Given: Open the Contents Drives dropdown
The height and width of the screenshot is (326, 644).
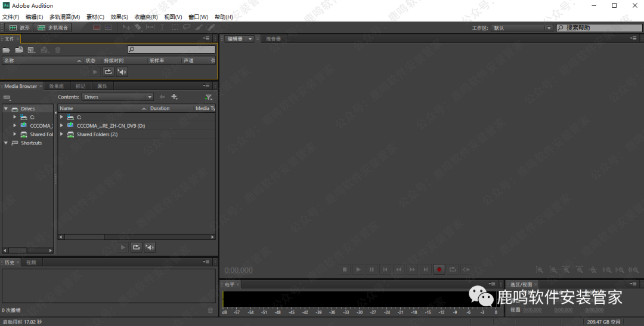Looking at the screenshot, I should coord(117,97).
